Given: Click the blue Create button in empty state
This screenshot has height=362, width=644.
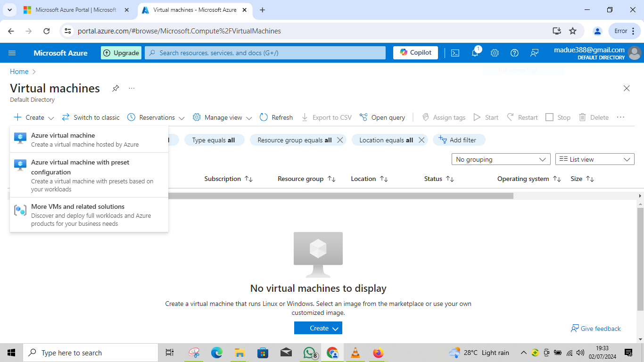Looking at the screenshot, I should [x=318, y=328].
